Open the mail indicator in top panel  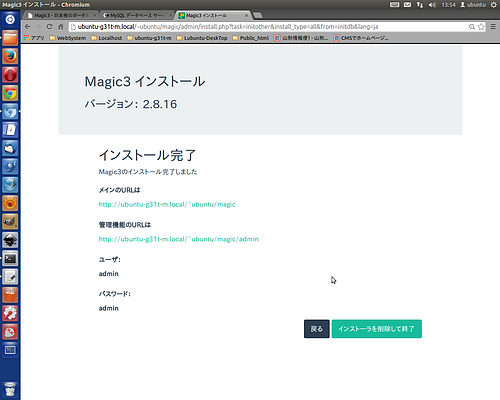coord(407,5)
